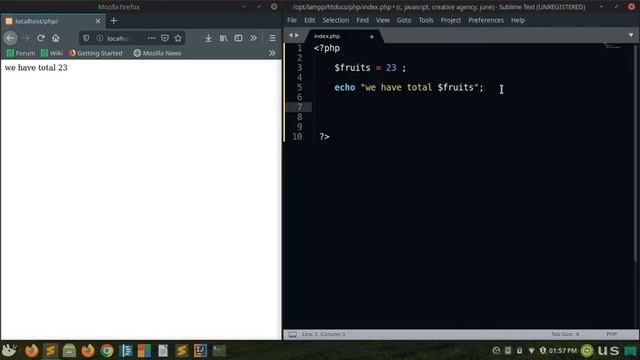Screen dimensions: 640x360
Task: Click the echo keyword on line 5
Action: click(344, 87)
